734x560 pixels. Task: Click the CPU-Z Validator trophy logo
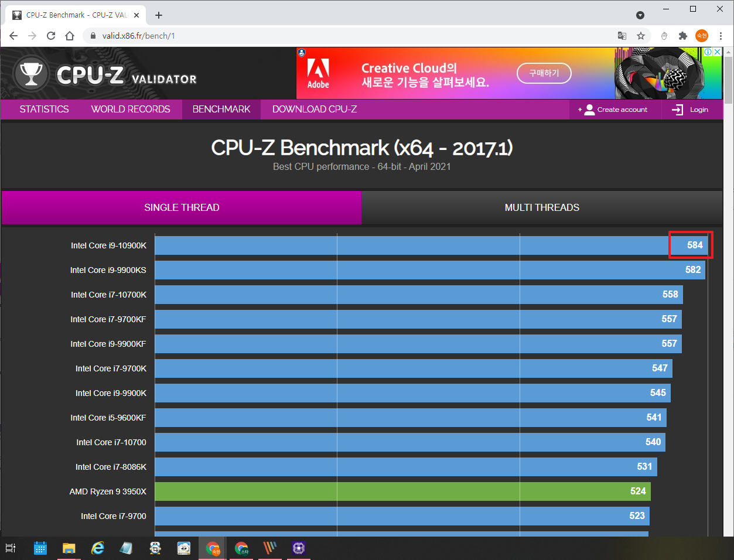click(x=31, y=73)
